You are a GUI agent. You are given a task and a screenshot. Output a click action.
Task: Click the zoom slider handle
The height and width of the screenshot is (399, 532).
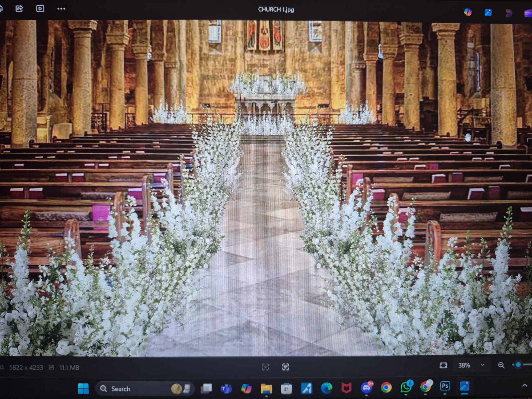pos(518,365)
